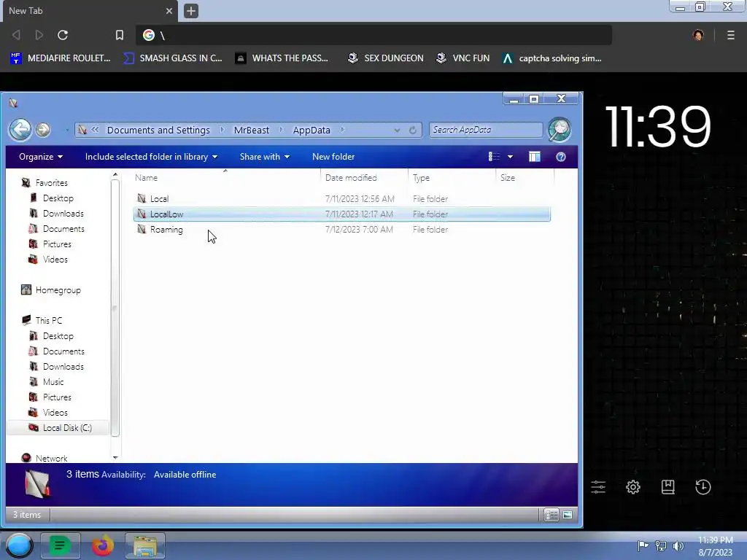Click Documents and Settings breadcrumb

tap(158, 130)
